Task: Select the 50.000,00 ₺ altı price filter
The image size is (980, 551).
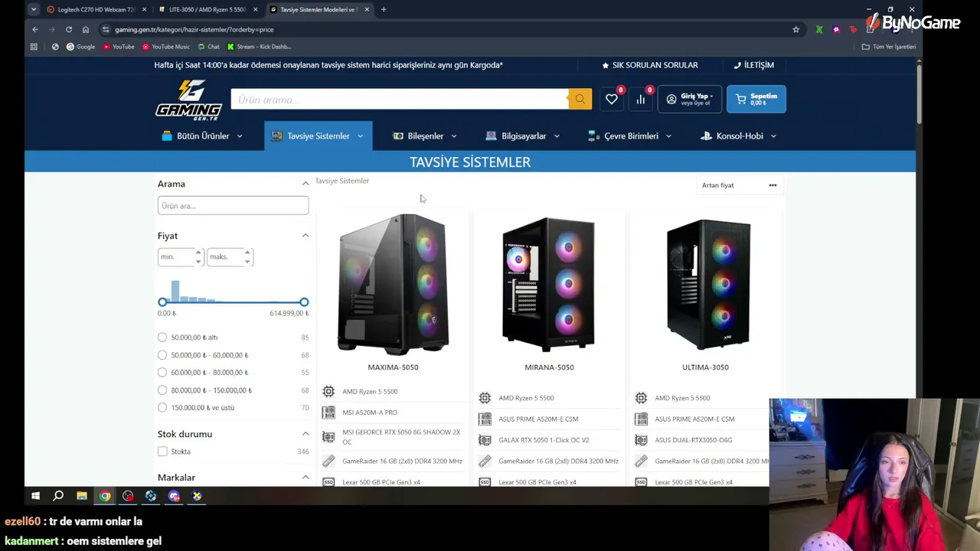Action: 162,337
